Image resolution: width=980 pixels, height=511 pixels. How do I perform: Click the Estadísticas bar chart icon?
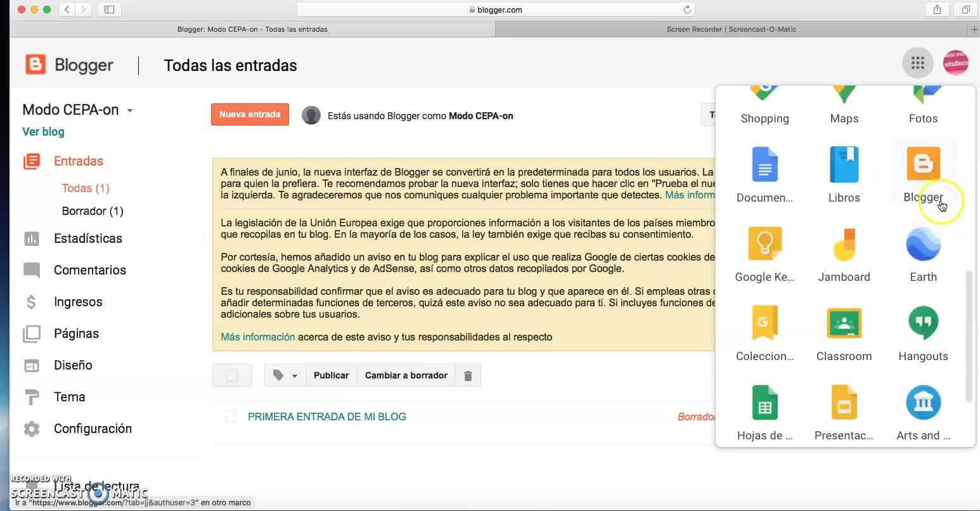pyautogui.click(x=32, y=238)
